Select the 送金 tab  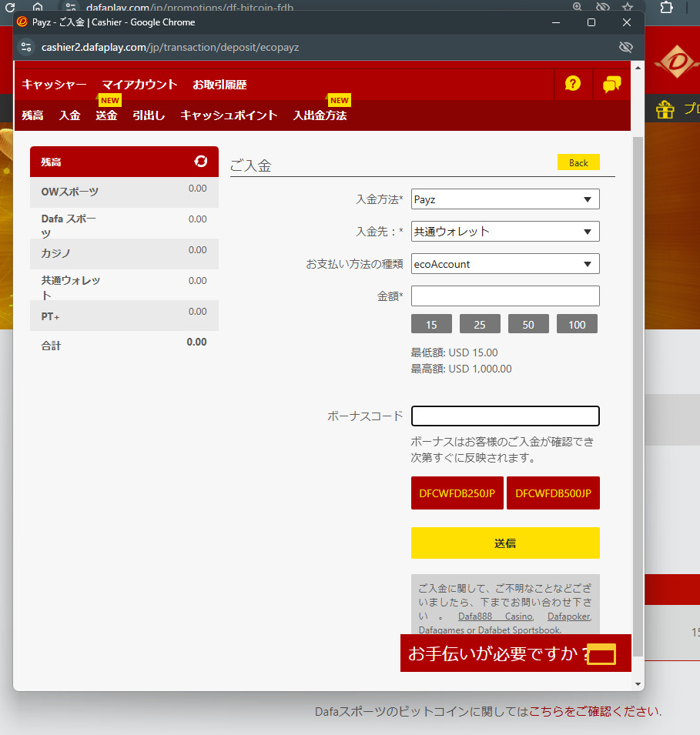(x=106, y=115)
